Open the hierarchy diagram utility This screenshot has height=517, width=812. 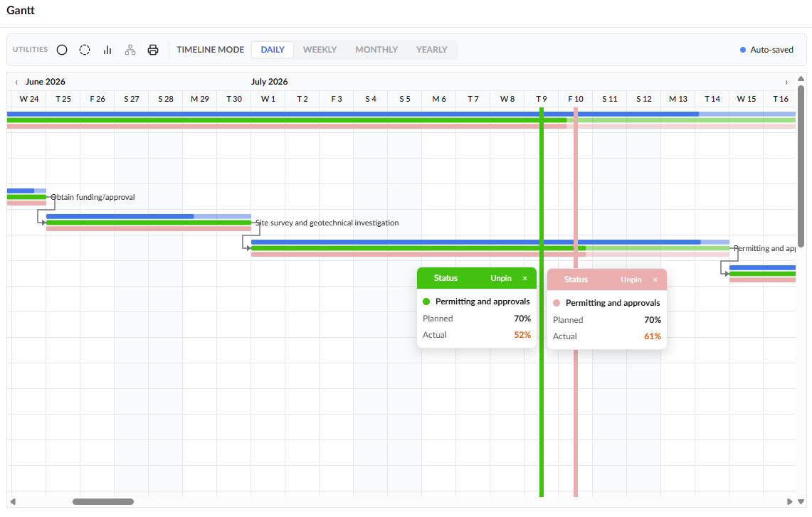pyautogui.click(x=130, y=50)
